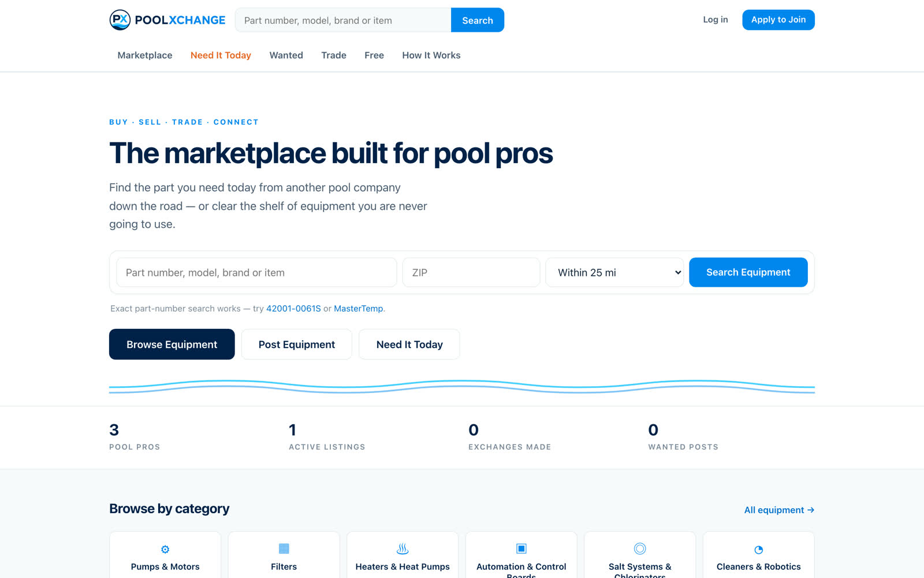Follow the MasterTemp example link
Viewport: 924px width, 578px height.
(x=359, y=309)
